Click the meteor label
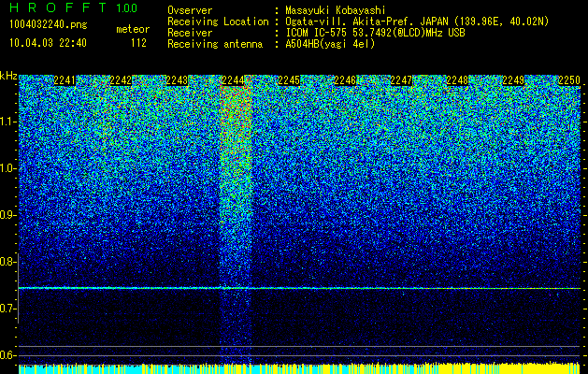The height and width of the screenshot is (374, 588). [133, 29]
